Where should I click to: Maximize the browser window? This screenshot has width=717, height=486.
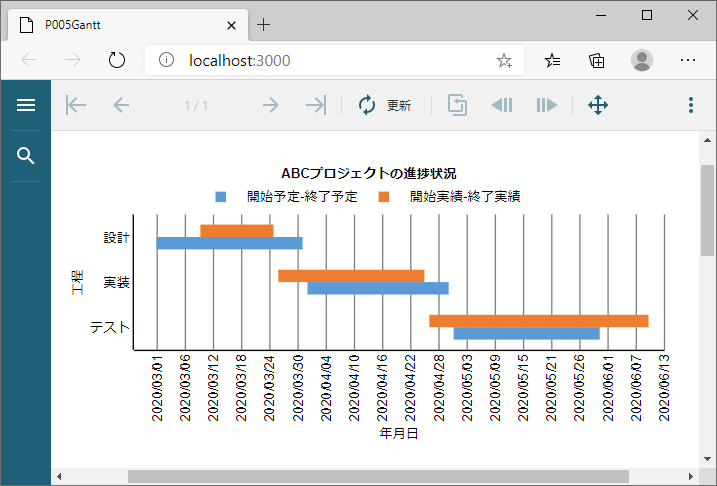647,16
